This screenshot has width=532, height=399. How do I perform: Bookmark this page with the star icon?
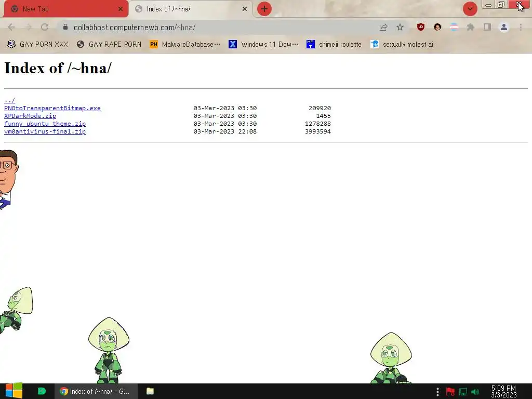[400, 27]
